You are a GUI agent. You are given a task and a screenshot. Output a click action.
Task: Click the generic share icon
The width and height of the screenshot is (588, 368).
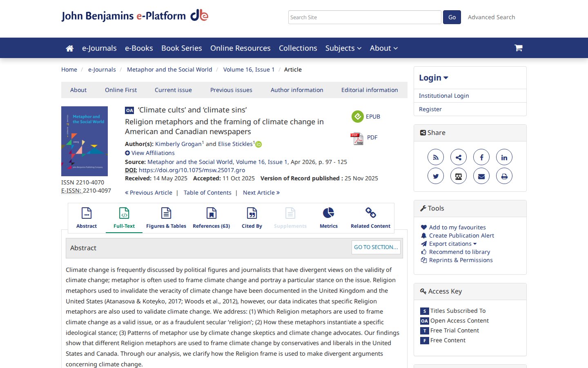click(459, 157)
